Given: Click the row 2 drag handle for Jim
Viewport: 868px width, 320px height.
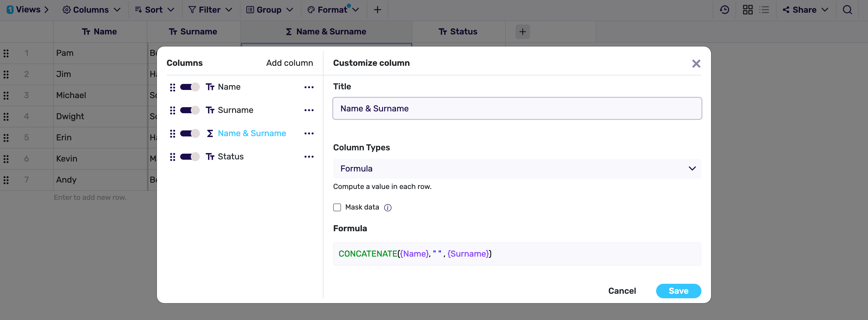Looking at the screenshot, I should click(x=6, y=74).
